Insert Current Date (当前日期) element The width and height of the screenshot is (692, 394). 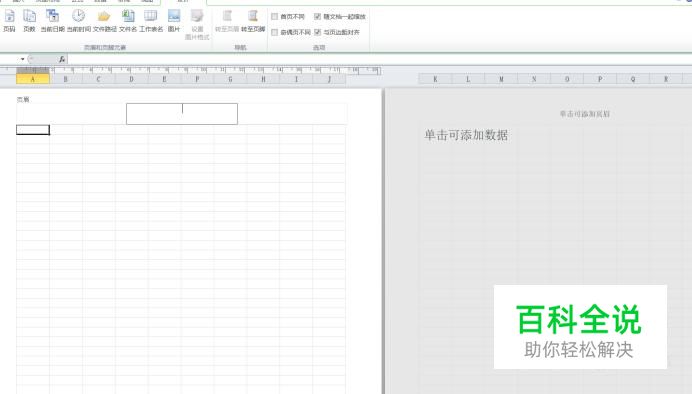pos(53,21)
